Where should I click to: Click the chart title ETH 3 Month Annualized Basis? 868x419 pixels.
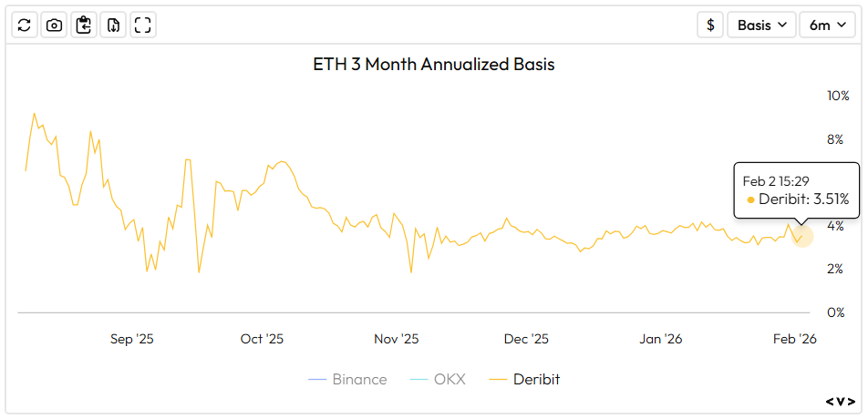coord(434,65)
